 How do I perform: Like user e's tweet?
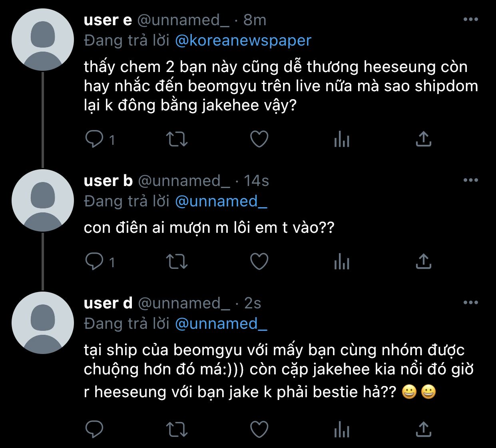[x=259, y=139]
